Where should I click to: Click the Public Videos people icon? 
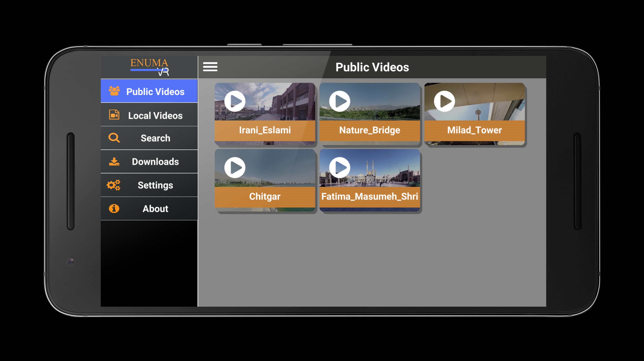coord(114,91)
